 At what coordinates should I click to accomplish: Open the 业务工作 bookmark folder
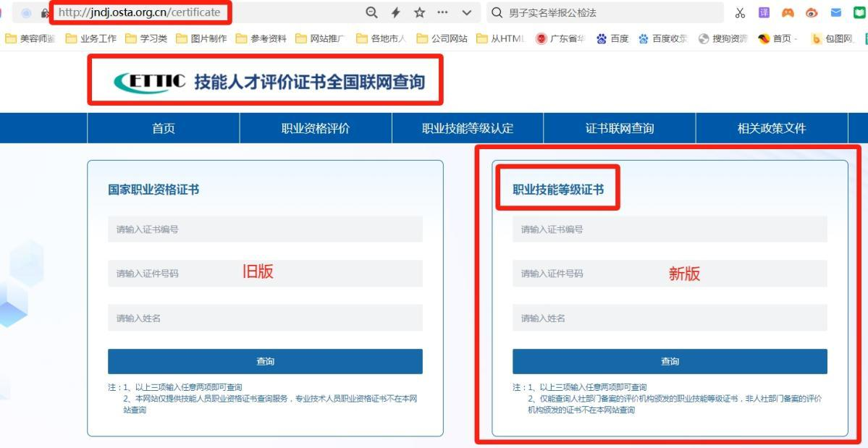point(90,38)
